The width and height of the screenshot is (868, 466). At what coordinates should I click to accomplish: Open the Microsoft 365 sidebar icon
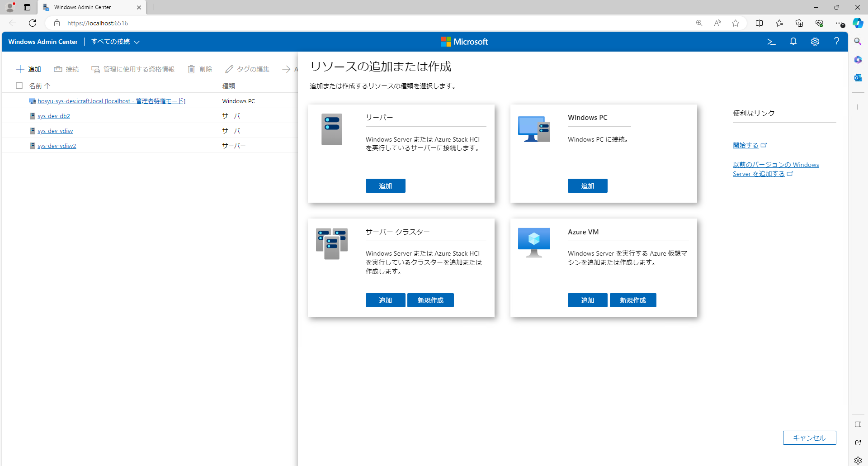(858, 60)
